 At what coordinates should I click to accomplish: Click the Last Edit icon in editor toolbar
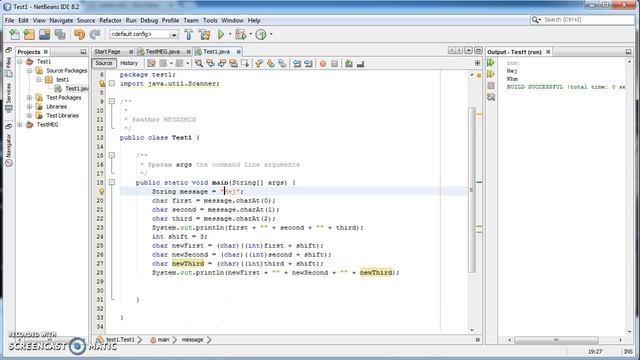[x=151, y=63]
